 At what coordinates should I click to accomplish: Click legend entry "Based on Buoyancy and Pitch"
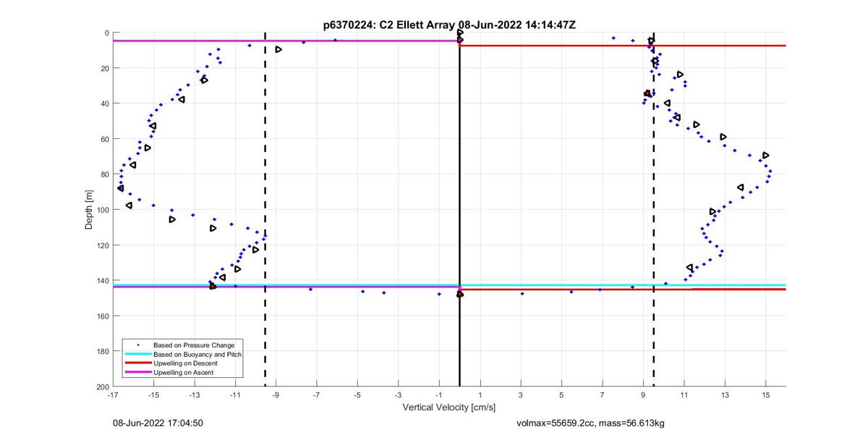[x=197, y=355]
